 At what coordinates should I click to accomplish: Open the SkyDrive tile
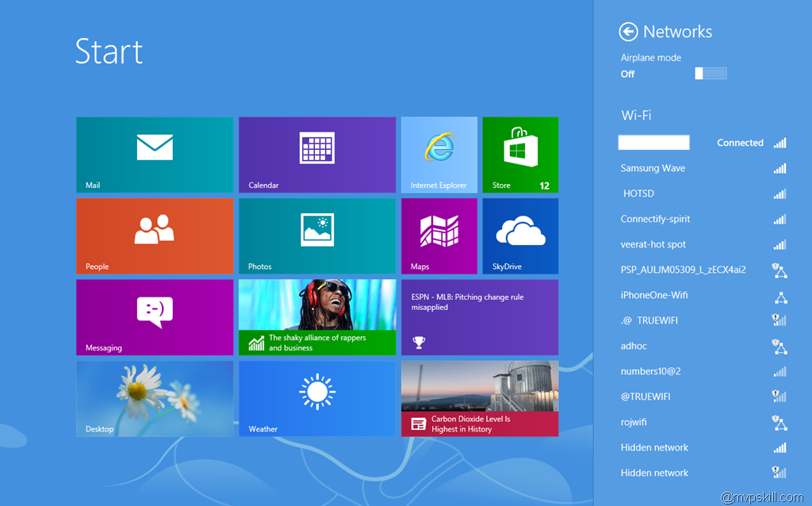(x=520, y=236)
